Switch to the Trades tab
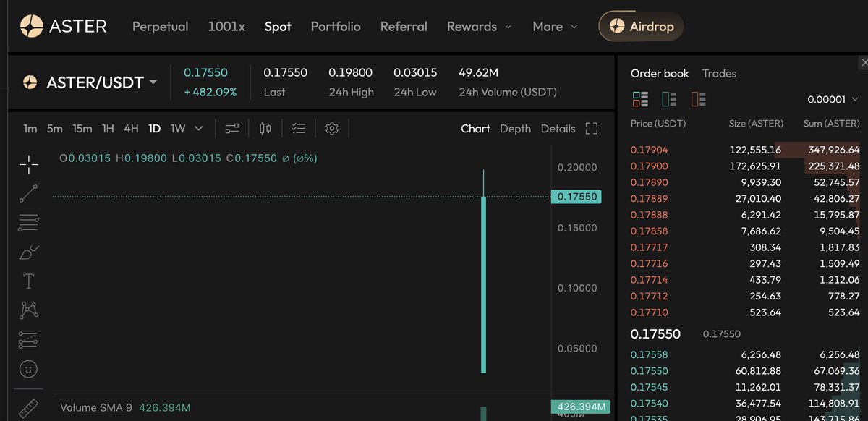Viewport: 868px width, 421px height. click(719, 73)
